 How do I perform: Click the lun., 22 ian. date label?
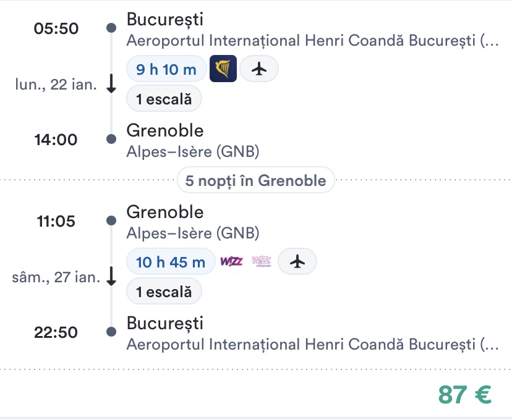click(56, 85)
